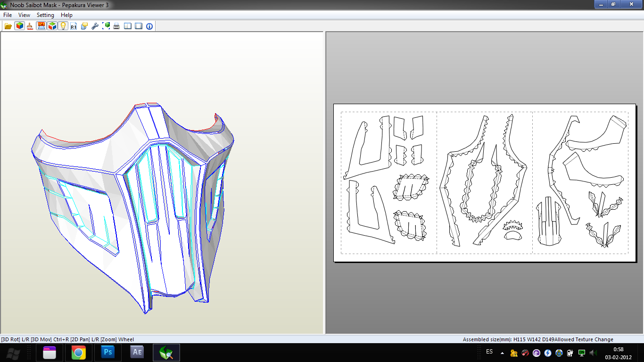Click the blue lightning bolt tray icon
Viewport: 644px width, 362px height.
point(548,353)
